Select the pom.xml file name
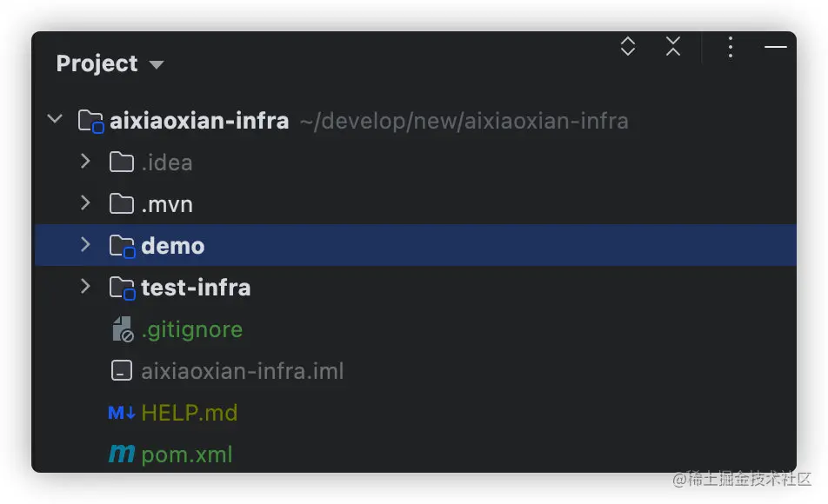 pos(187,454)
